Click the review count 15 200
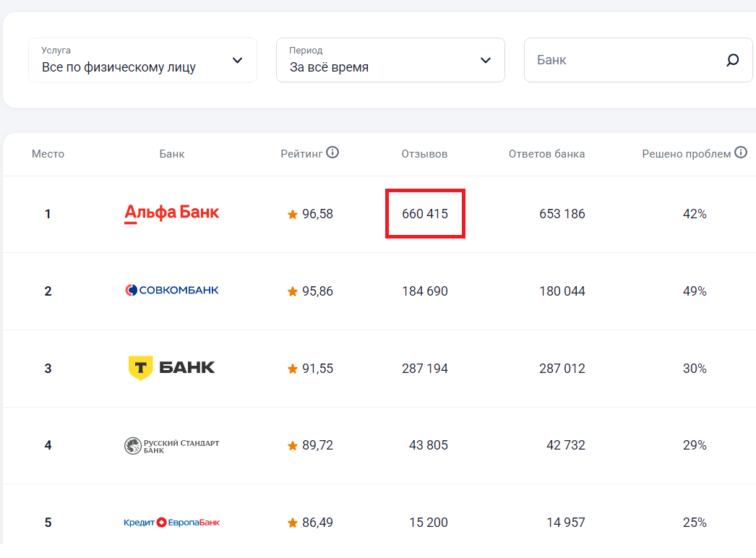This screenshot has height=558, width=756. [429, 523]
